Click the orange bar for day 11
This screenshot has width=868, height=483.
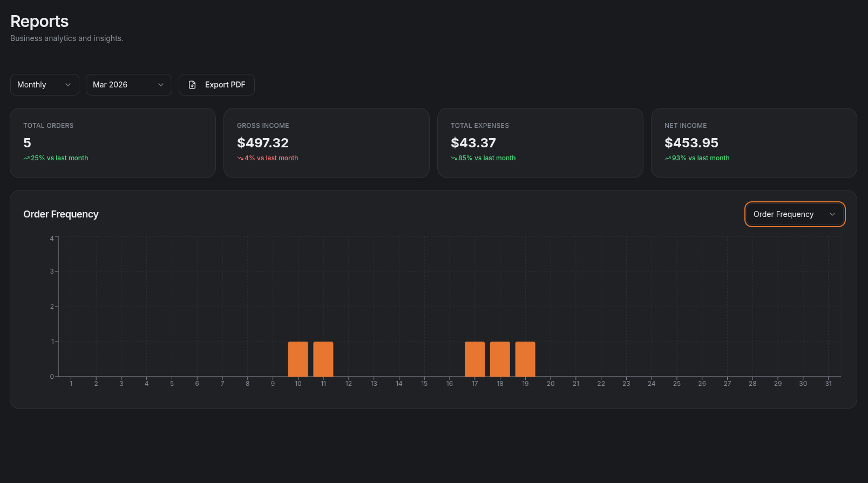coord(323,359)
